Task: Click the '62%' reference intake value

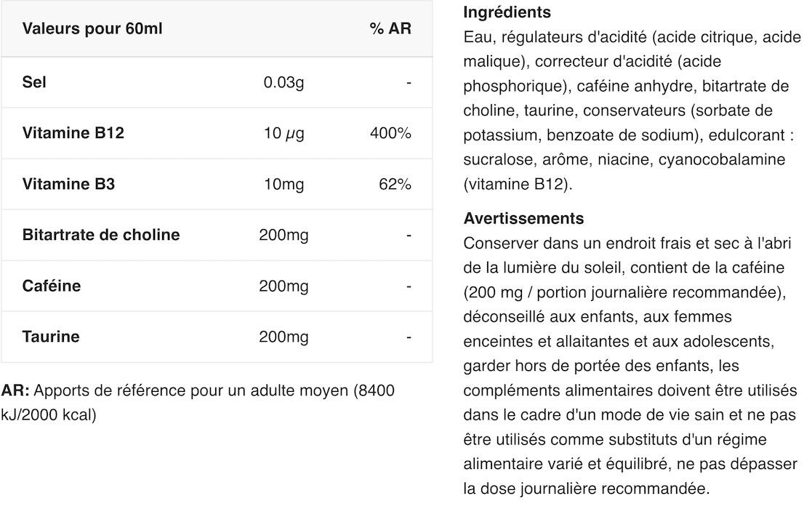Action: click(395, 184)
